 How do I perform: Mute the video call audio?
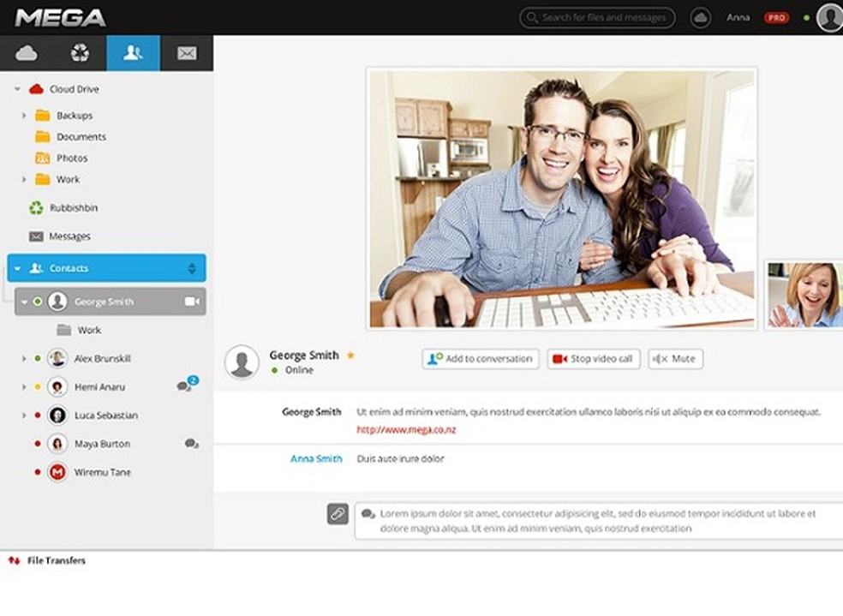(x=676, y=359)
